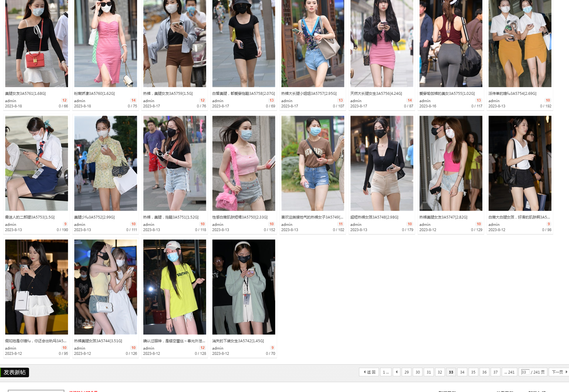This screenshot has width=569, height=392.
Task: Click reply count 0 / 192 of 3A5754
Action: point(546,106)
